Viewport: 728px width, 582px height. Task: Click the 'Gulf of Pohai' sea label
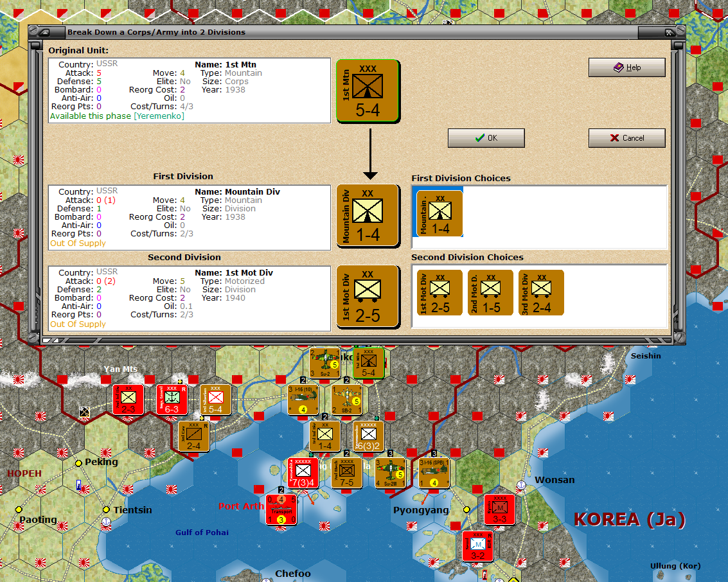pos(202,533)
